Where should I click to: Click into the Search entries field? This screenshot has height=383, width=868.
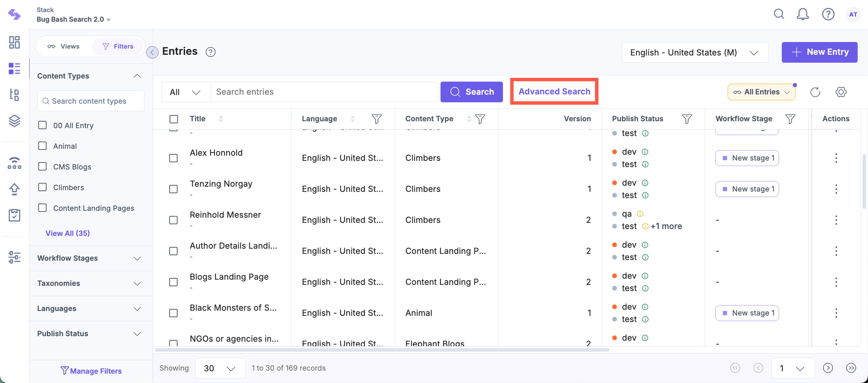pos(325,92)
